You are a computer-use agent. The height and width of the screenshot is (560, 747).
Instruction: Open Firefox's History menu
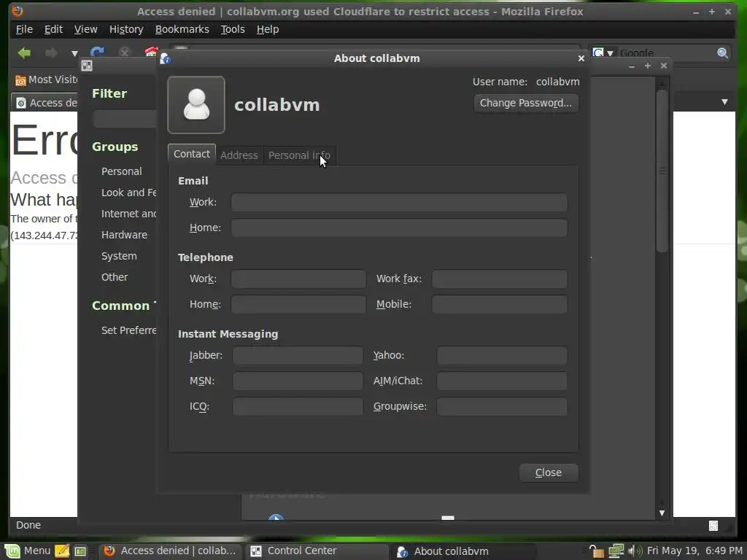[126, 29]
